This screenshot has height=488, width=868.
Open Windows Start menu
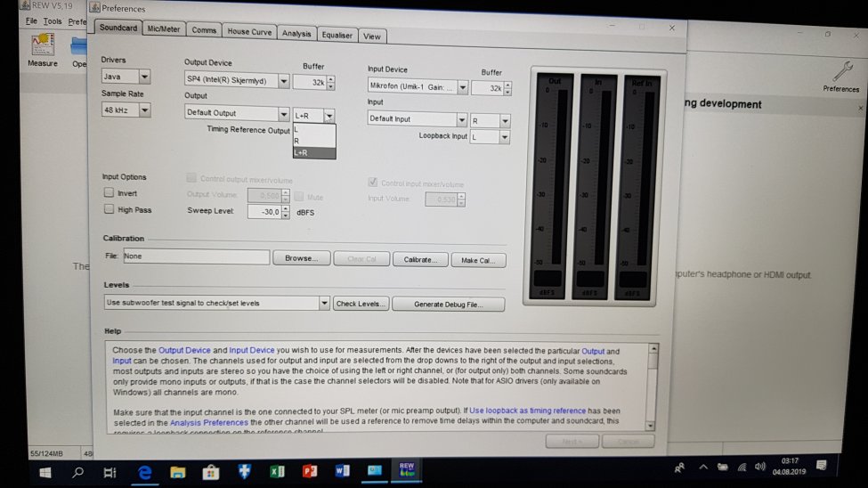(x=45, y=473)
